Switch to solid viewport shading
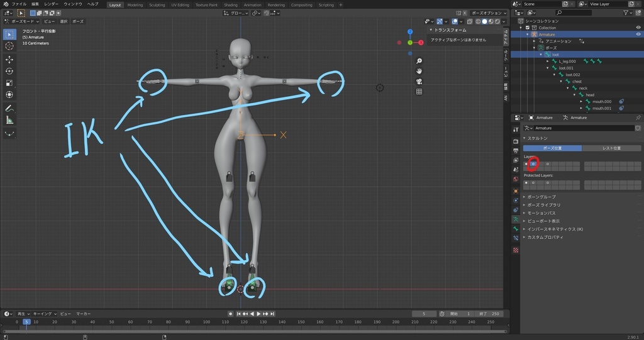The width and height of the screenshot is (644, 340). (485, 21)
